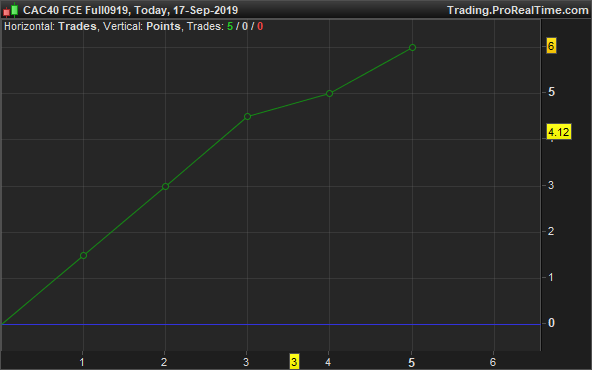Click the Vertical axis 'Points' setting
Screen dimensions: 592x370
(x=163, y=26)
